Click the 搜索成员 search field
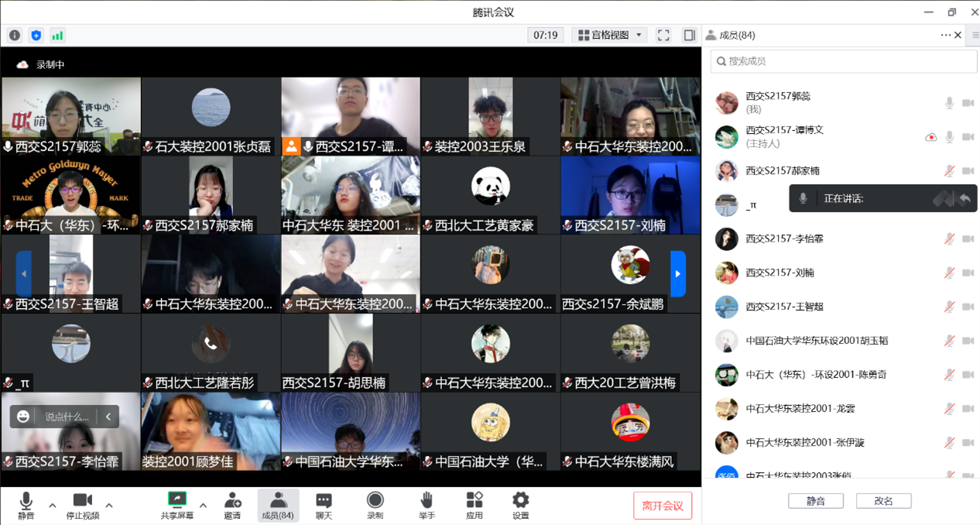This screenshot has width=980, height=525. pos(844,61)
